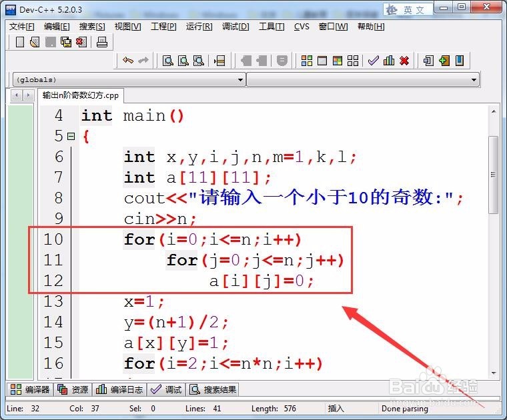Open the 文件[F] menu
This screenshot has width=507, height=420.
21,27
